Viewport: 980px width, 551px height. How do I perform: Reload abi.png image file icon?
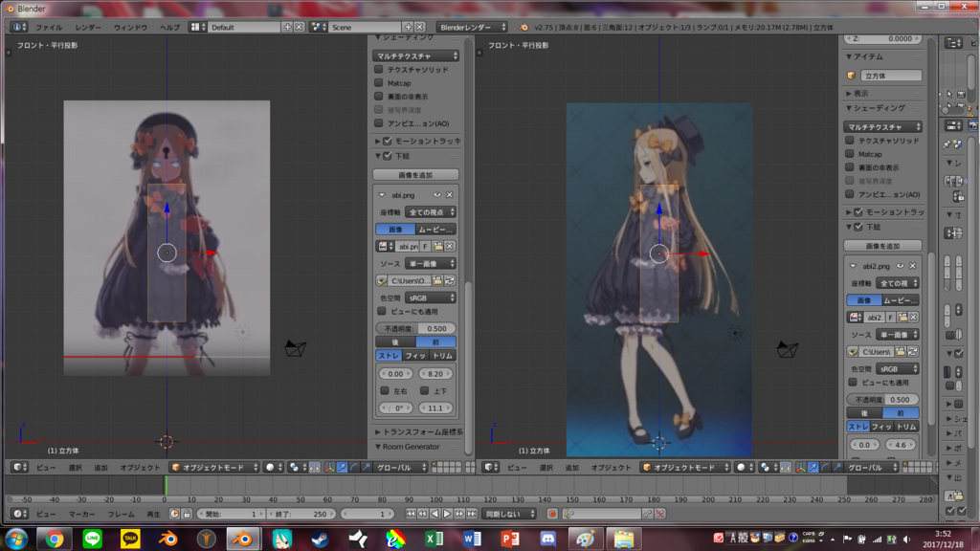pos(450,281)
